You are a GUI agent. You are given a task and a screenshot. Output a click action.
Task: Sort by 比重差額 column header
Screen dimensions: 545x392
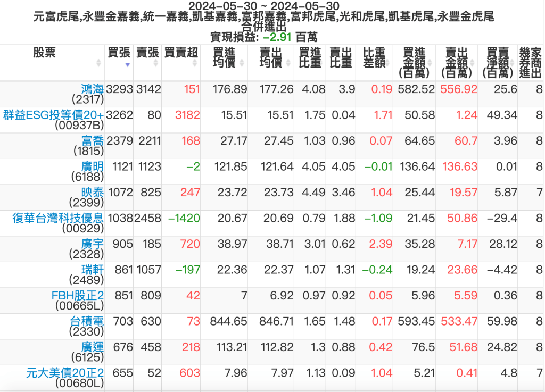[374, 57]
